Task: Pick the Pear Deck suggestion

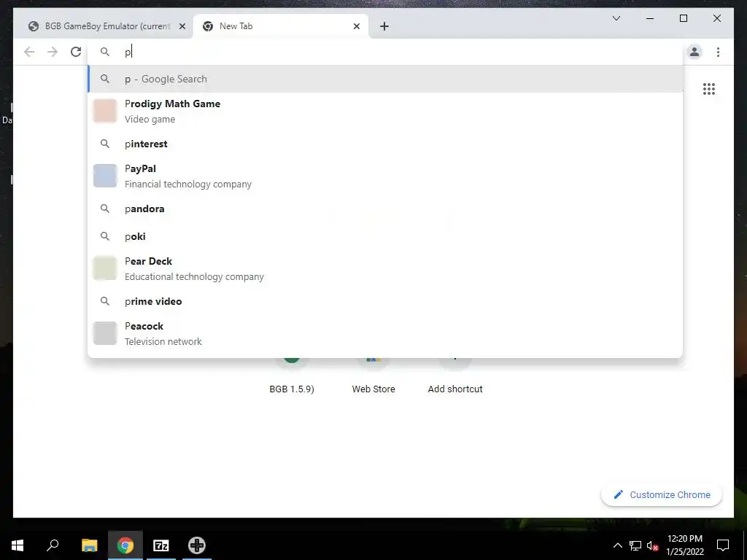Action: [x=385, y=268]
